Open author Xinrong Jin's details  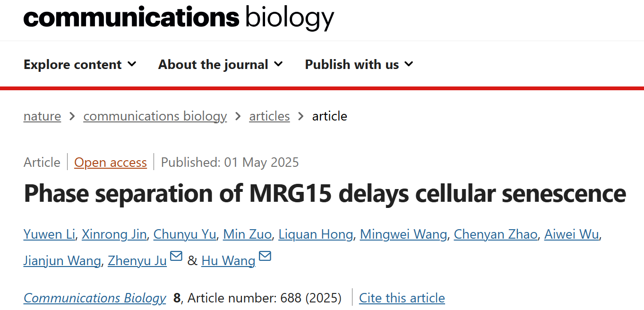point(114,234)
